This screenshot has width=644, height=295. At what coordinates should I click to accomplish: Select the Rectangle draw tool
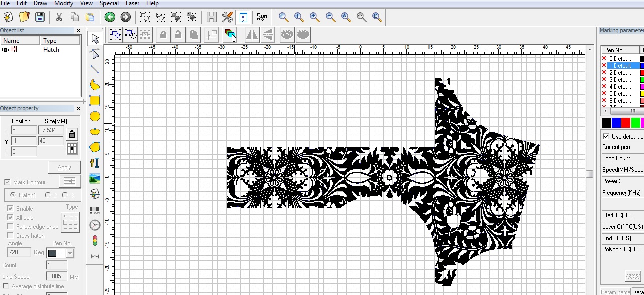tap(95, 100)
